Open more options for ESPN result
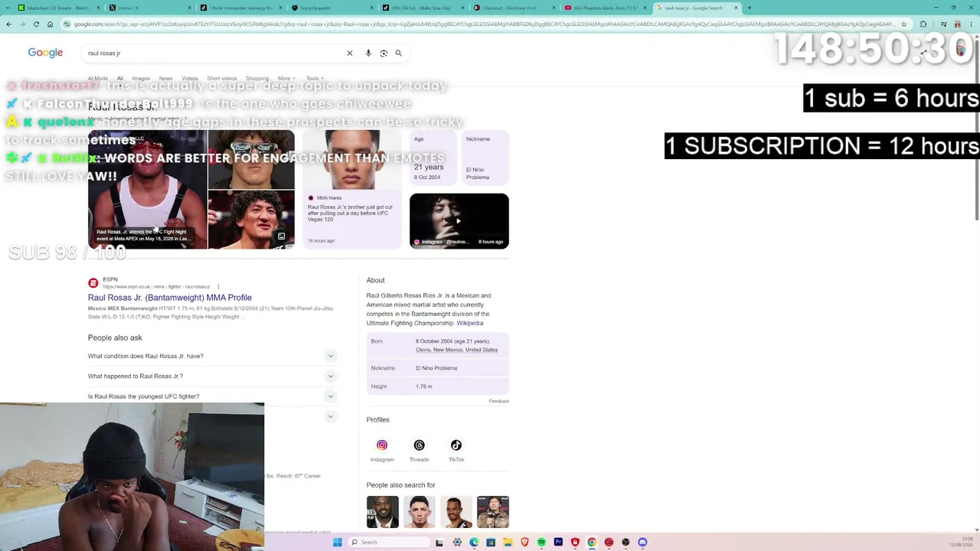Screen dimensions: 980x551 pyautogui.click(x=218, y=287)
